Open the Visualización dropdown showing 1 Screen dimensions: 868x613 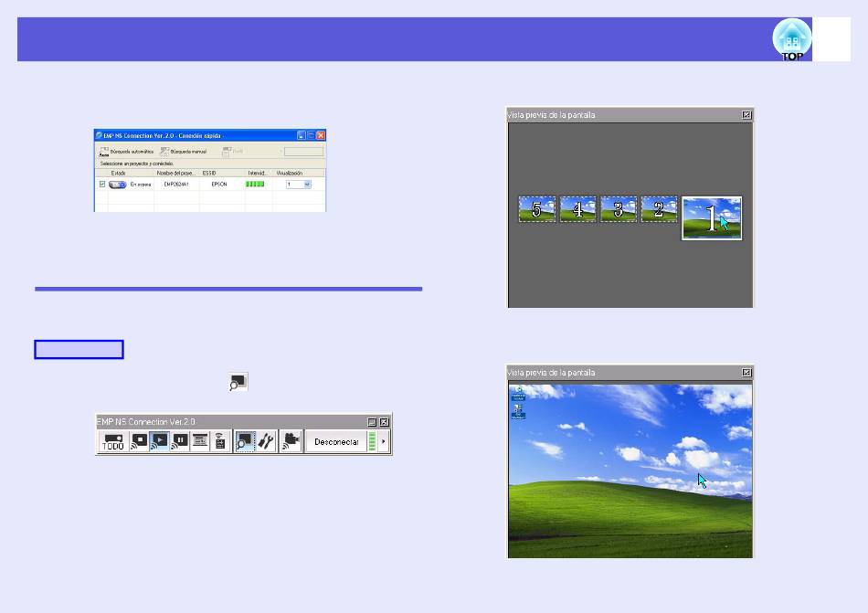299,185
